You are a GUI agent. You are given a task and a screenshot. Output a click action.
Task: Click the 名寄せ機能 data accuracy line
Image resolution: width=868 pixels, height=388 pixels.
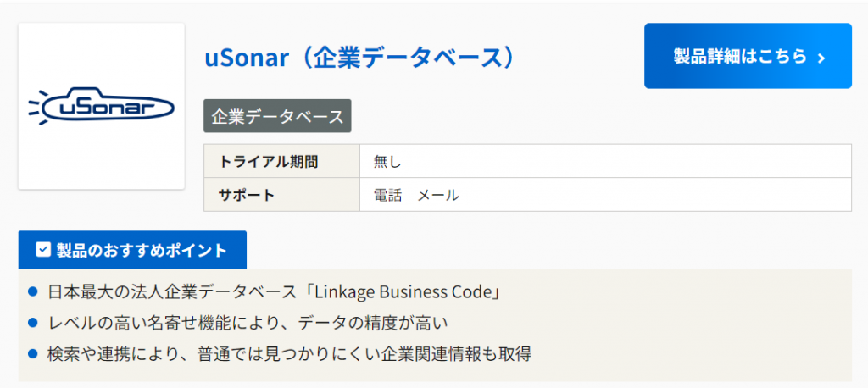[248, 323]
